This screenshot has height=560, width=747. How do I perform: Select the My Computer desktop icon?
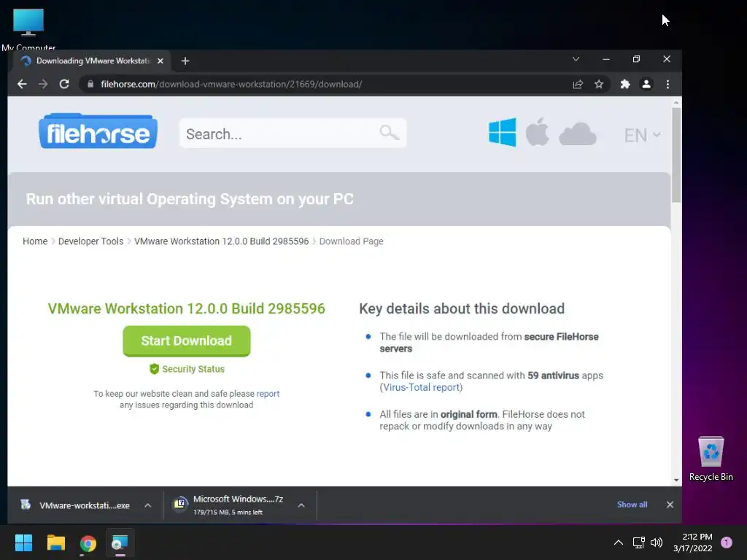[28, 28]
